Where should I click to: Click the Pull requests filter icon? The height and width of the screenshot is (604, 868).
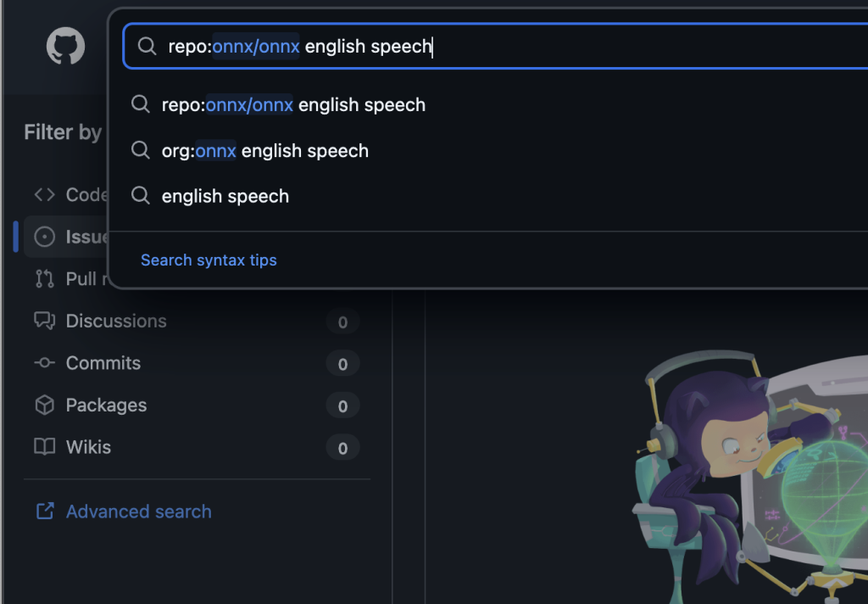pos(44,278)
